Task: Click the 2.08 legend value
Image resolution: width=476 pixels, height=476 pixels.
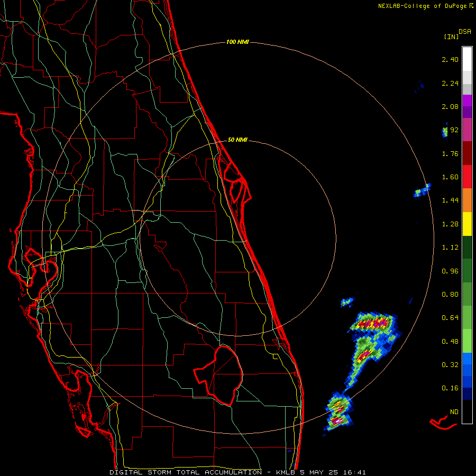Action: pos(450,106)
